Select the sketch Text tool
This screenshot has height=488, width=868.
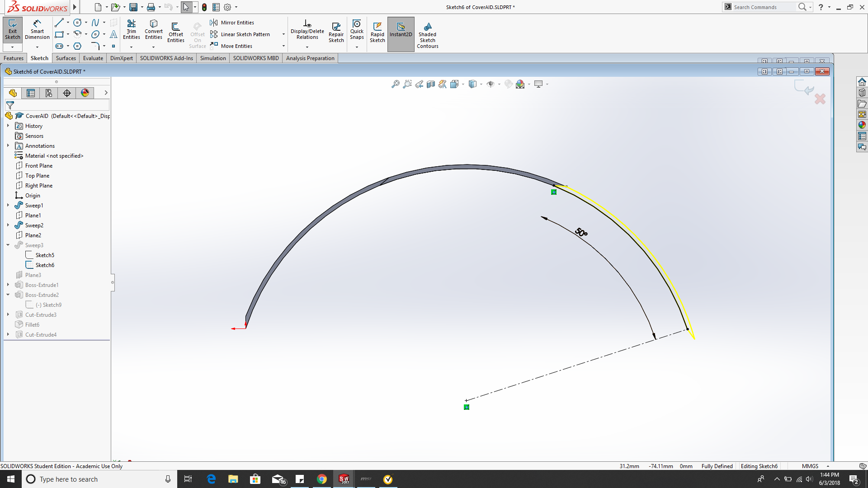tap(113, 34)
